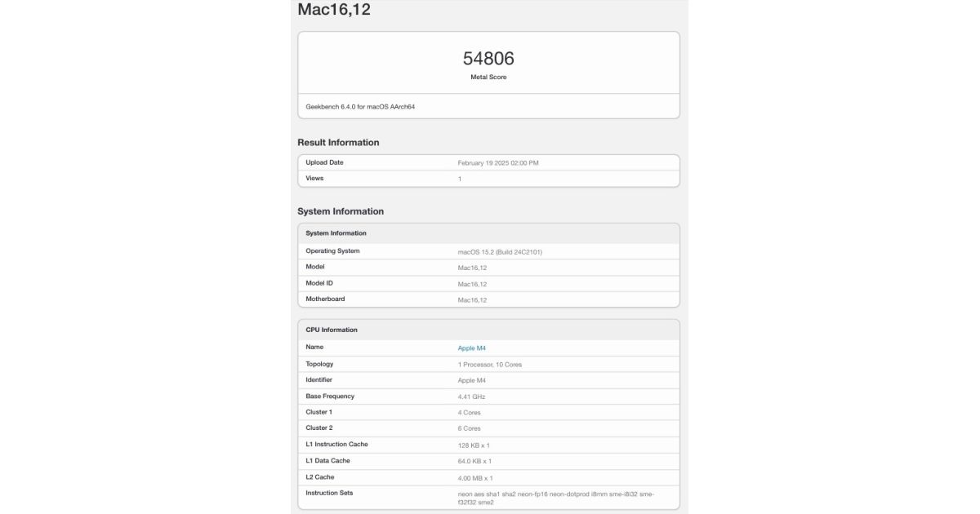Click the Instruction Sets value text

(556, 498)
